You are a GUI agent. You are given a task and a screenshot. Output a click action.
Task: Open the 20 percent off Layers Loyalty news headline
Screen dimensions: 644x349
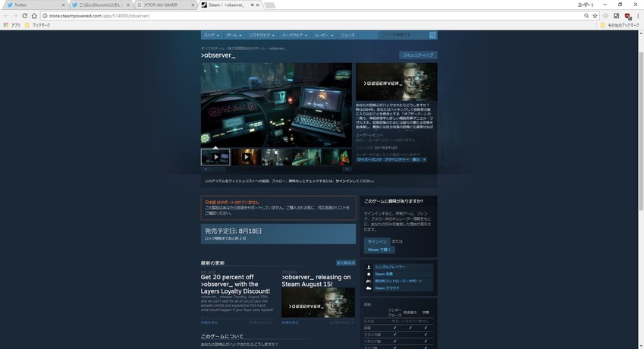pos(235,284)
